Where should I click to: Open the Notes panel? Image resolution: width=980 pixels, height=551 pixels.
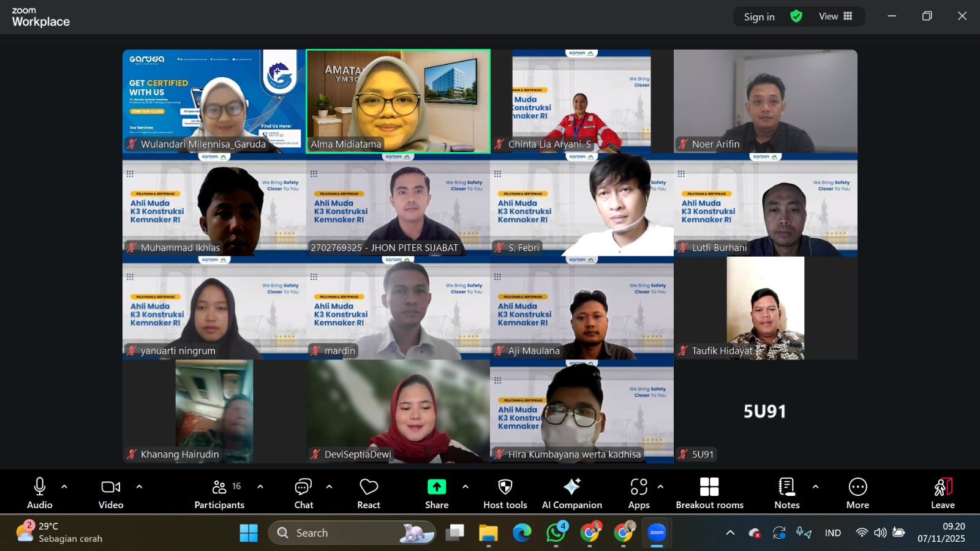click(786, 493)
